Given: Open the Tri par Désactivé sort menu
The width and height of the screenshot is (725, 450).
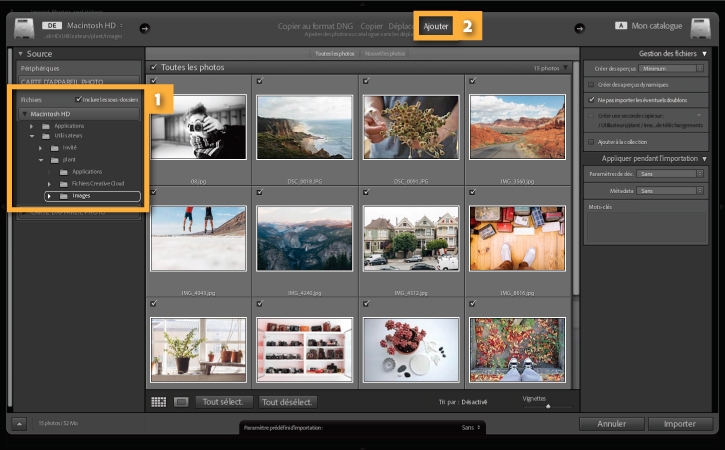Looking at the screenshot, I should tap(474, 402).
